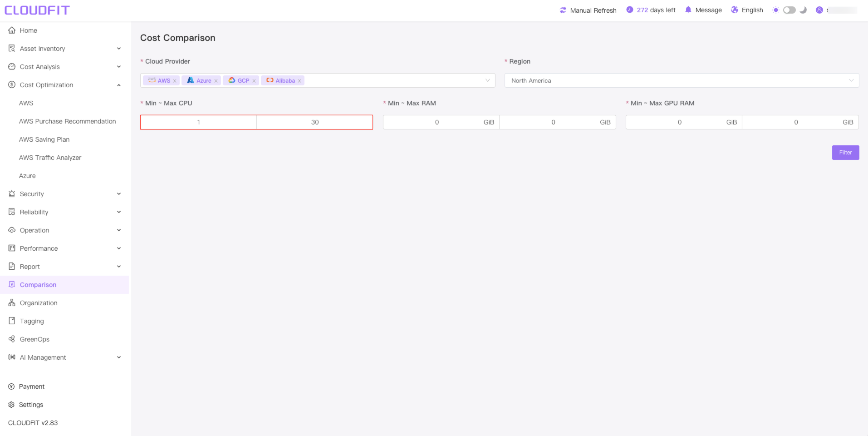Click the Max GPU RAM input field

tap(800, 122)
